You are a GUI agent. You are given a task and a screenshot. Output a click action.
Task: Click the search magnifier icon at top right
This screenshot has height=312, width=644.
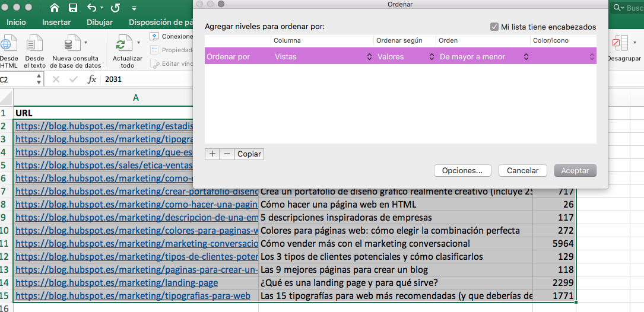click(618, 8)
